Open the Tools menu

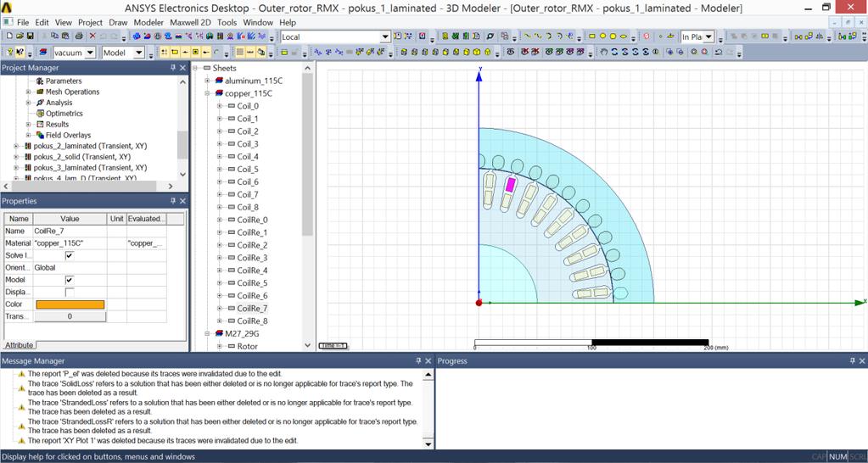click(227, 23)
